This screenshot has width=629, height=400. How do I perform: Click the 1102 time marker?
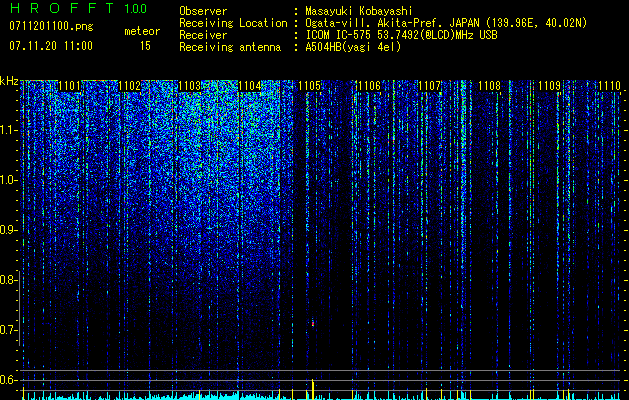point(130,86)
